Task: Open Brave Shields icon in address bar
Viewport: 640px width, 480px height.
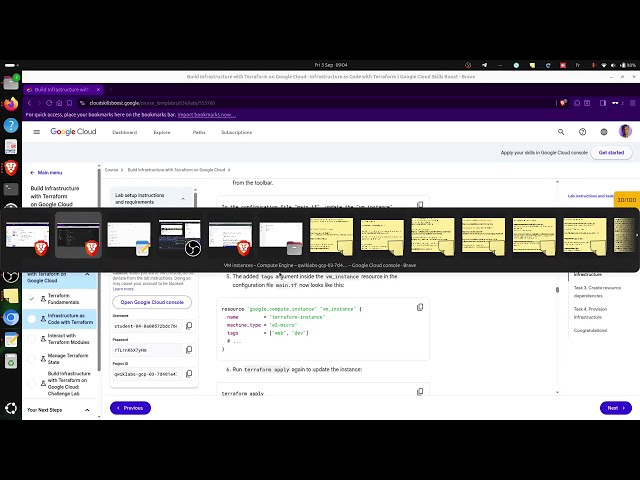Action: (x=563, y=103)
